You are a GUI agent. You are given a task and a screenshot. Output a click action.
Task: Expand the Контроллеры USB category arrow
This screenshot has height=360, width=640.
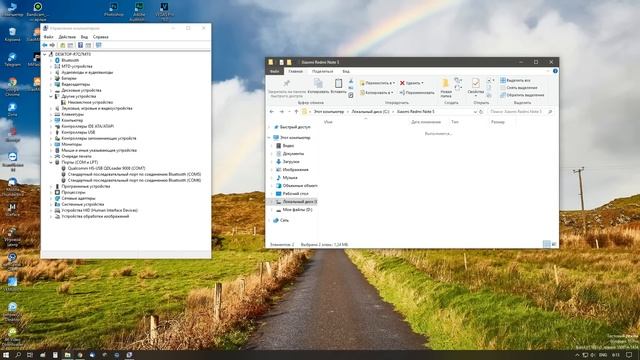pos(51,132)
